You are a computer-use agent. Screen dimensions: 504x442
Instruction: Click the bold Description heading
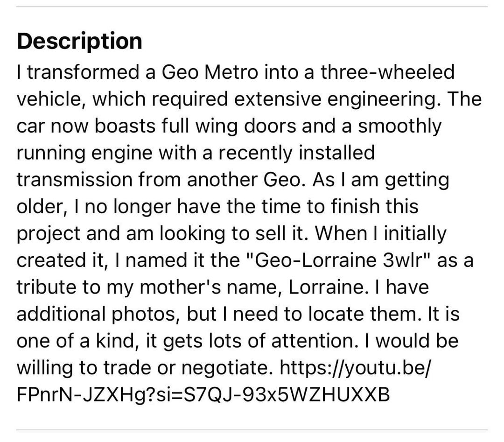[x=79, y=41]
